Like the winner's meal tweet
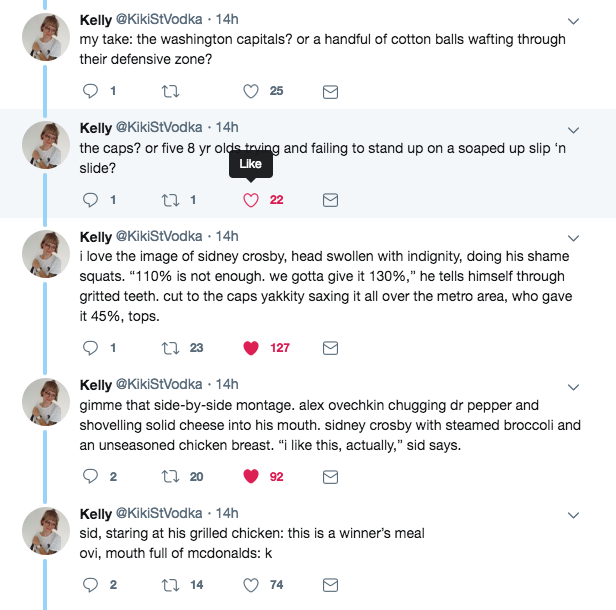616x610 pixels. click(252, 585)
